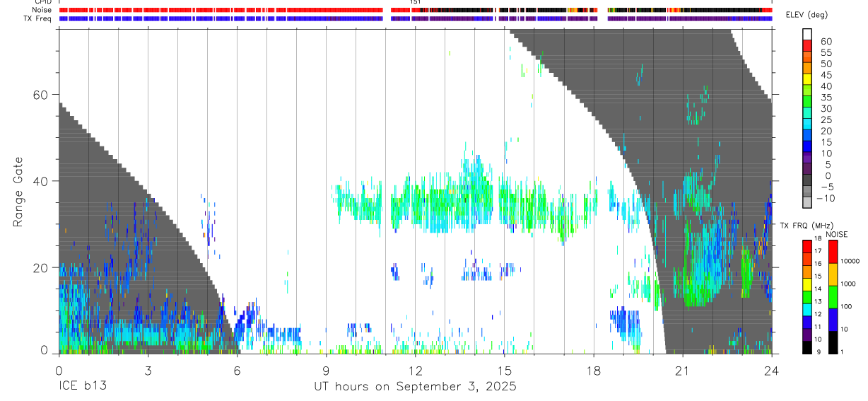
Task: Click x-axis tick label '15'
Action: 504,370
